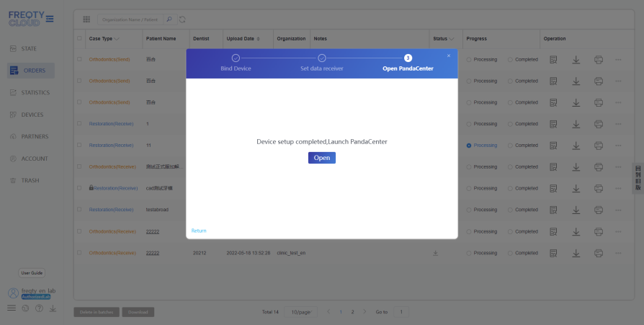Print icon in first table row
Image resolution: width=644 pixels, height=325 pixels.
click(599, 60)
